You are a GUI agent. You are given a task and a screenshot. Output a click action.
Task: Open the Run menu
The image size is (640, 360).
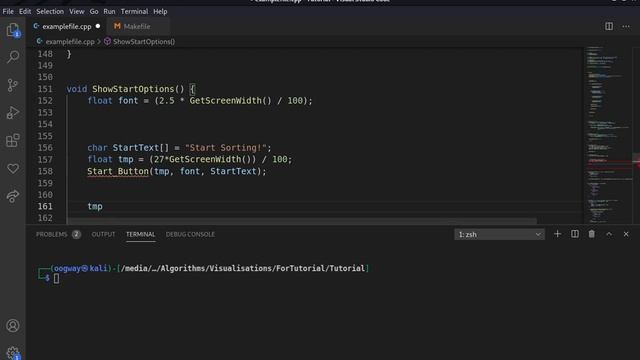coord(109,11)
